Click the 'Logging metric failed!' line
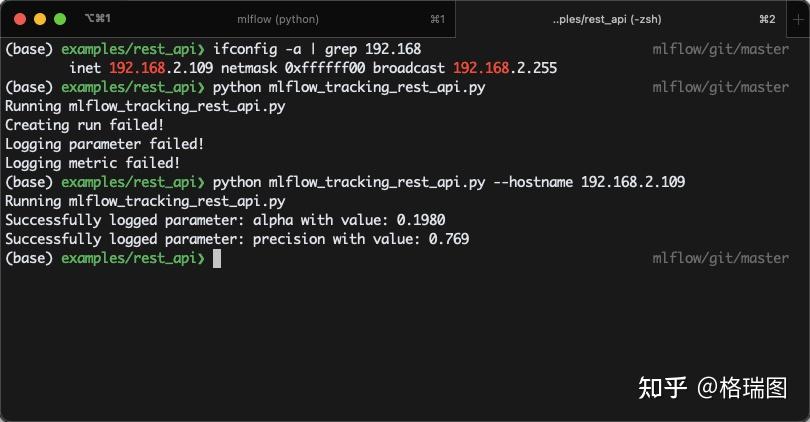 point(92,163)
